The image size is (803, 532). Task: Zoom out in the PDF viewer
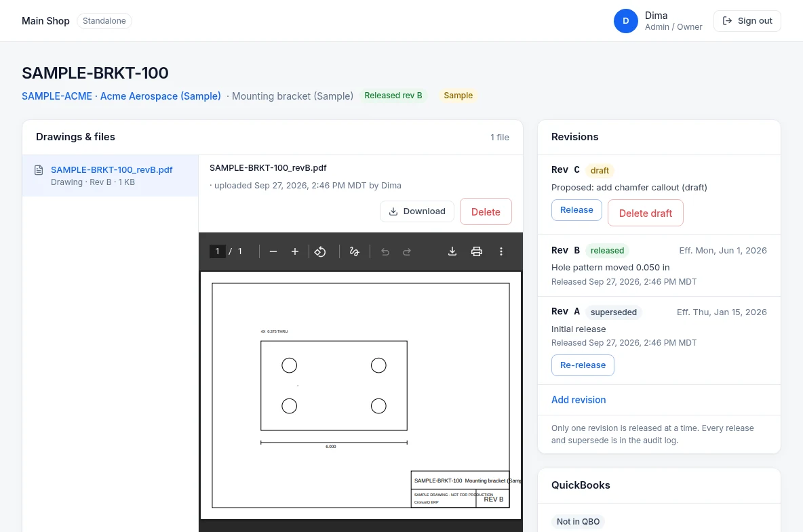tap(273, 251)
